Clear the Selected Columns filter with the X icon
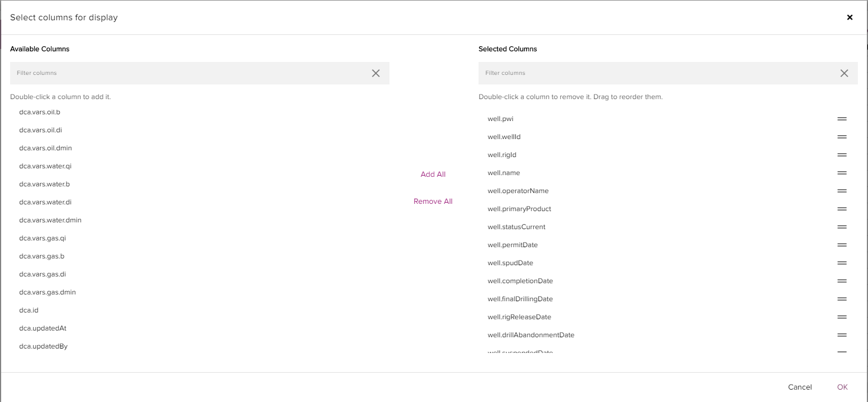Viewport: 868px width, 402px height. [x=844, y=73]
